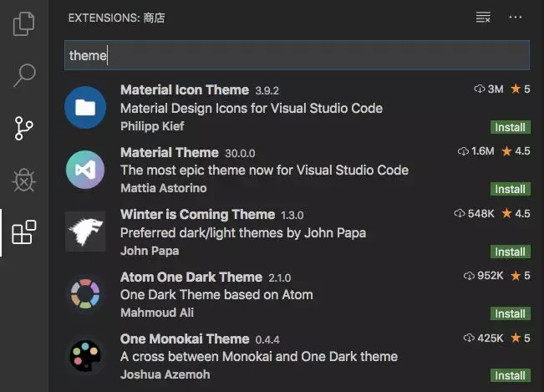Click 'Preferred dark/light themes by John Papa'
The height and width of the screenshot is (392, 544).
click(x=243, y=232)
